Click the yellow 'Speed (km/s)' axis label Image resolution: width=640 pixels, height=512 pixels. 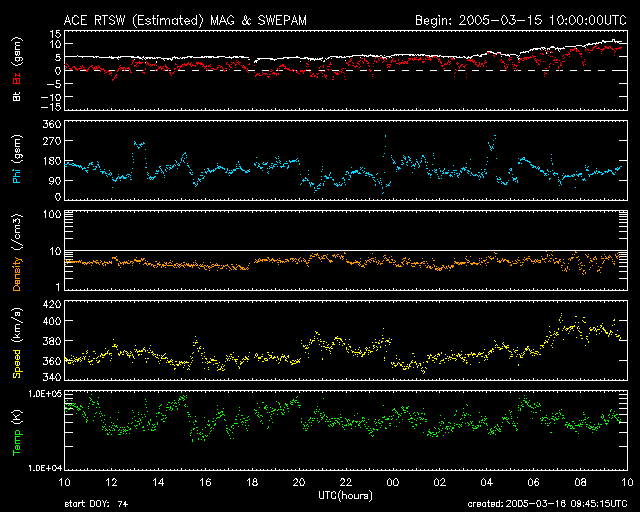17,343
